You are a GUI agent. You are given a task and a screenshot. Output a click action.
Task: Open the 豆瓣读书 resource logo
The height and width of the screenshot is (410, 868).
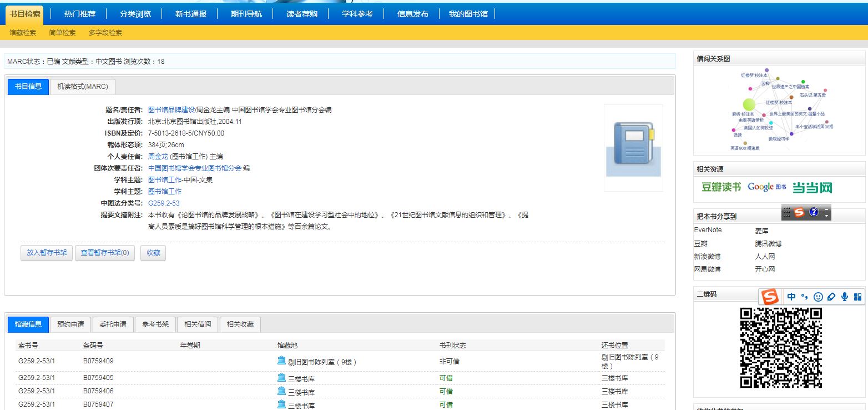(721, 187)
